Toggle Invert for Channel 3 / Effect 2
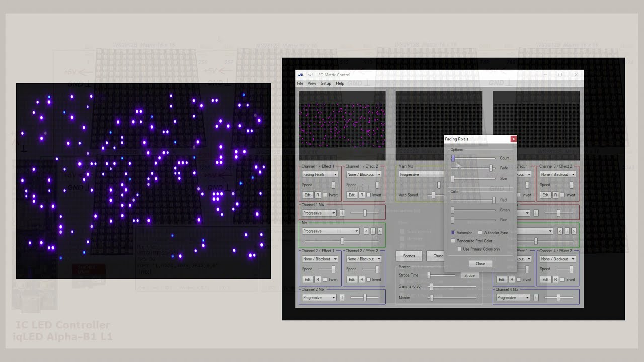The height and width of the screenshot is (362, 644). point(562,195)
